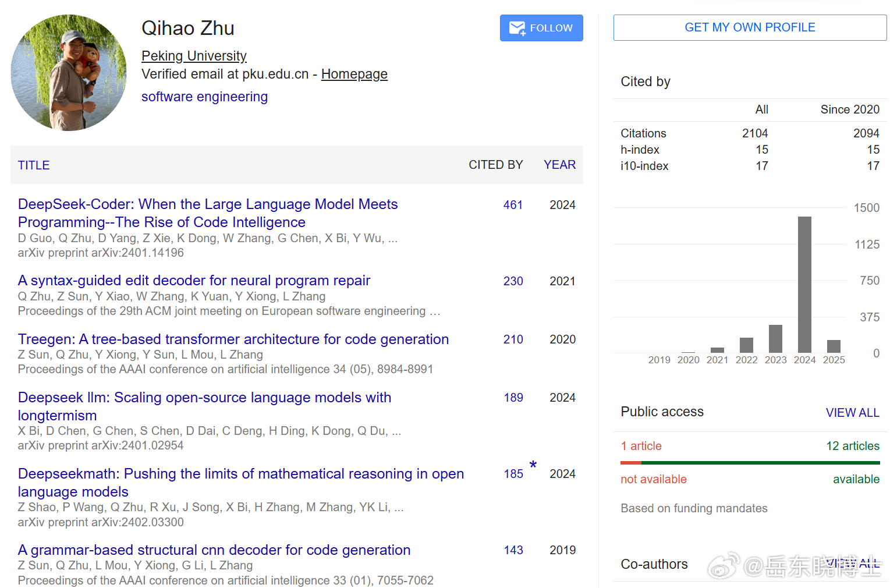Click asterisk beside Deepseekmath citation count
The width and height of the screenshot is (890, 588).
[x=533, y=465]
